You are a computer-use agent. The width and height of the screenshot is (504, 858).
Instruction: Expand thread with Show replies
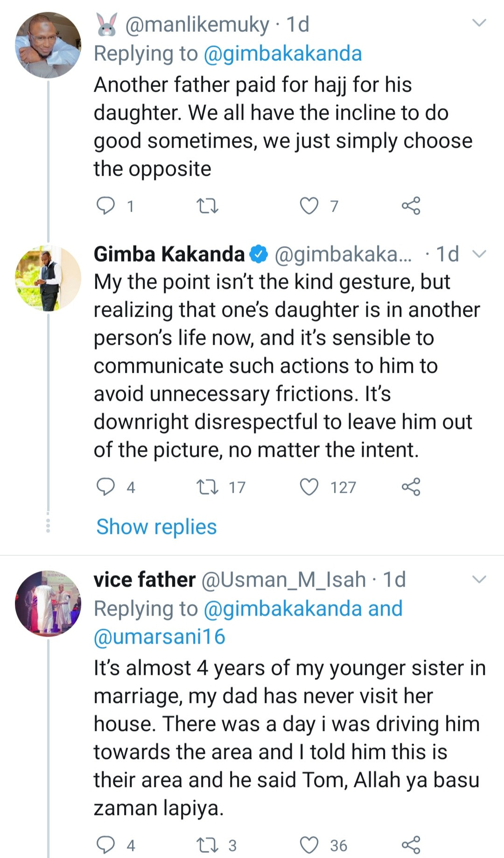click(x=156, y=527)
